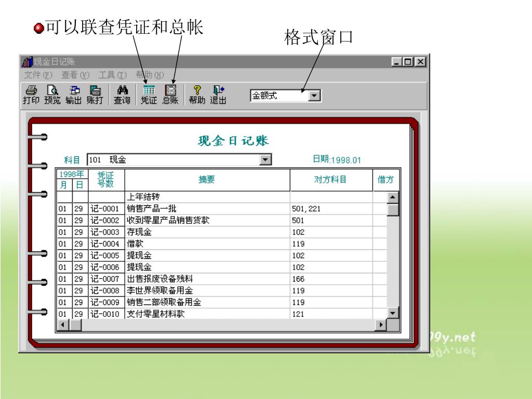Click the 现金日记账 title bar app icon

[x=27, y=62]
